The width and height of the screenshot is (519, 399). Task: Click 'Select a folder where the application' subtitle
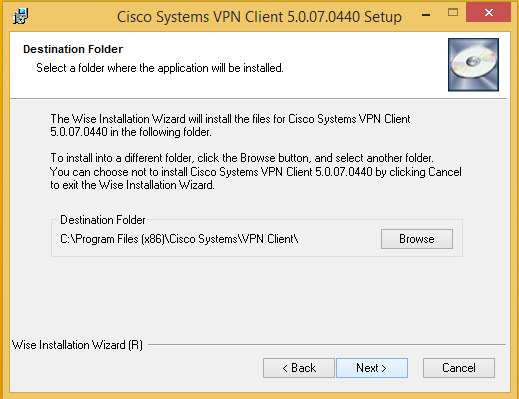(x=160, y=68)
